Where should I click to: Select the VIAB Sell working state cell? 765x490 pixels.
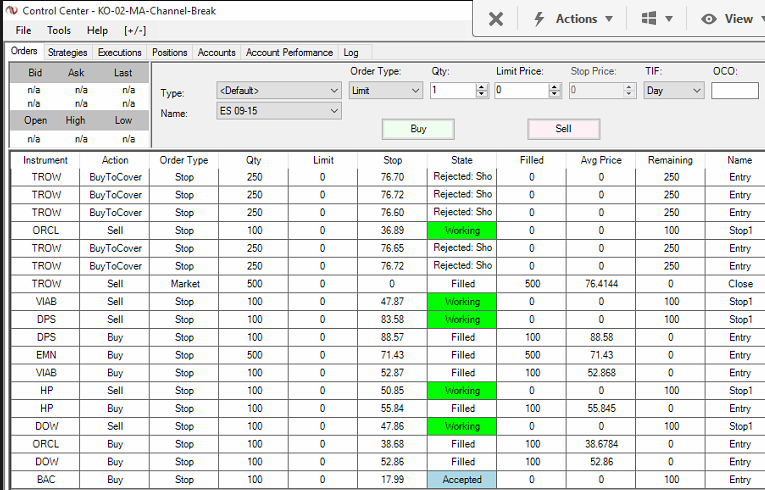point(462,302)
